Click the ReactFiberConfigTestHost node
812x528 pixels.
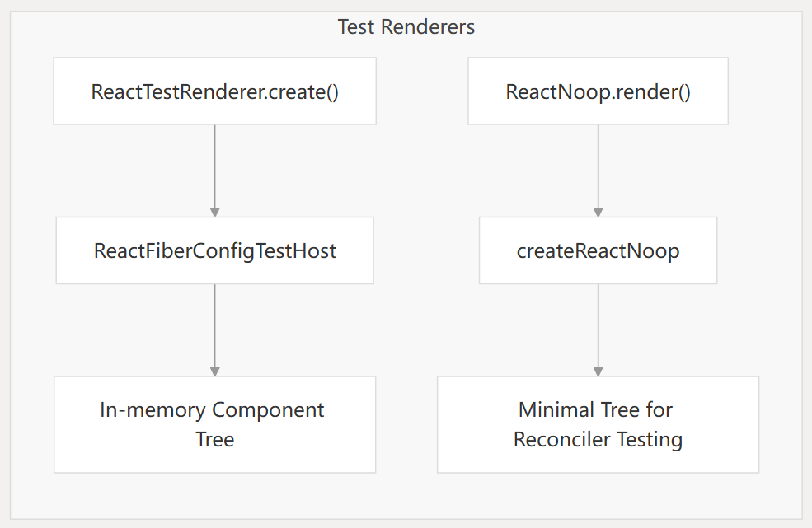(215, 250)
